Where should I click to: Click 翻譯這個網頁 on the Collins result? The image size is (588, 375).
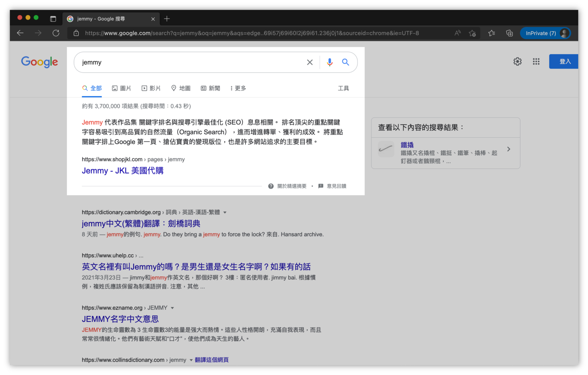(x=211, y=360)
